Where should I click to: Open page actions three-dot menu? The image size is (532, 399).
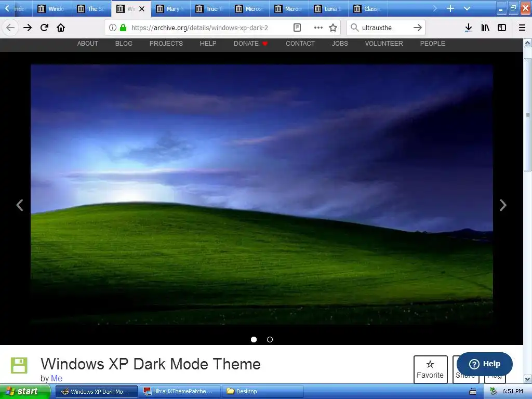tap(318, 28)
